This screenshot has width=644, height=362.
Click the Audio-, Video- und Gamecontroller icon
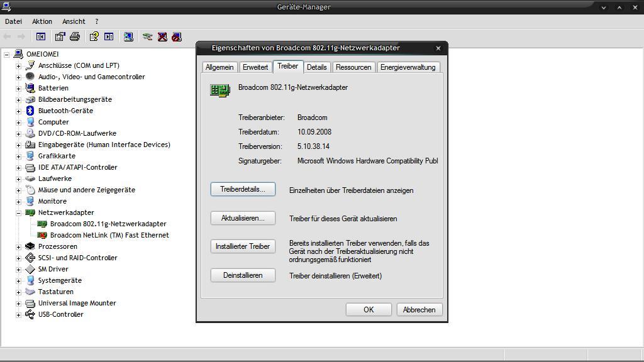(30, 76)
